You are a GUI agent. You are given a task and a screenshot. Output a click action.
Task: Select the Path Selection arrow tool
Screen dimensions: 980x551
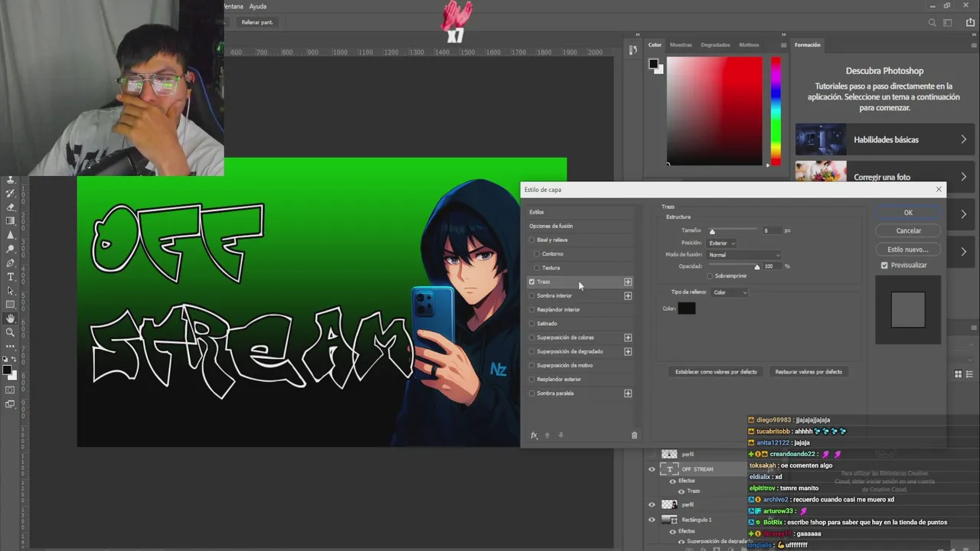[11, 291]
